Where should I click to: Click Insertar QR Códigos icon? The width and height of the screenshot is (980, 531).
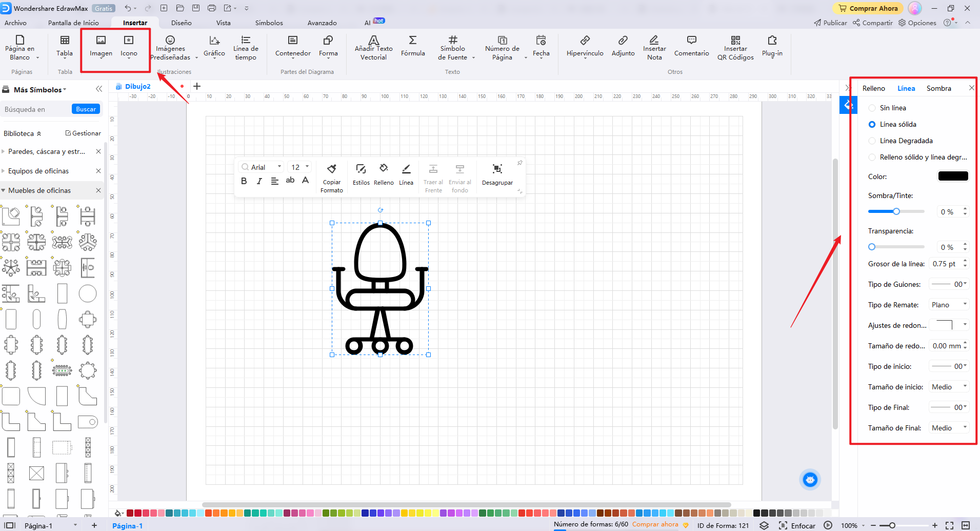click(x=735, y=48)
